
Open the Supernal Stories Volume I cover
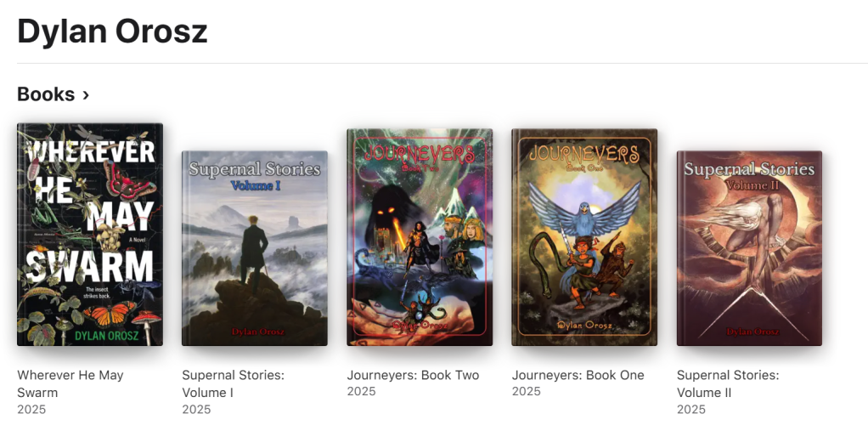coord(255,248)
